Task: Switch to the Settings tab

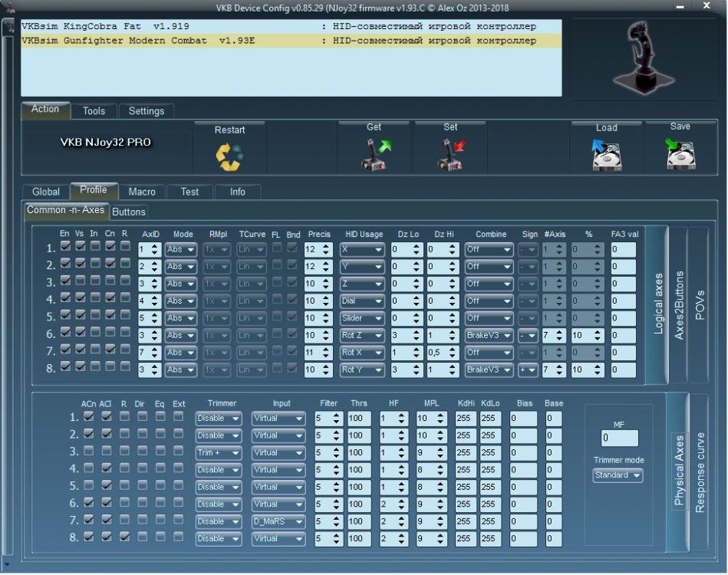Action: pos(147,111)
